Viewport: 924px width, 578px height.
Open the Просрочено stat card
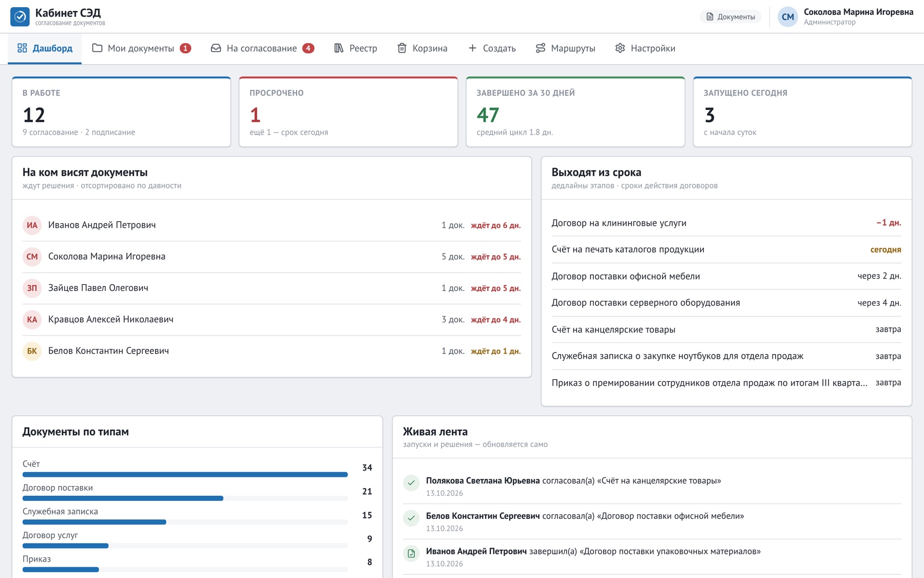pos(349,112)
